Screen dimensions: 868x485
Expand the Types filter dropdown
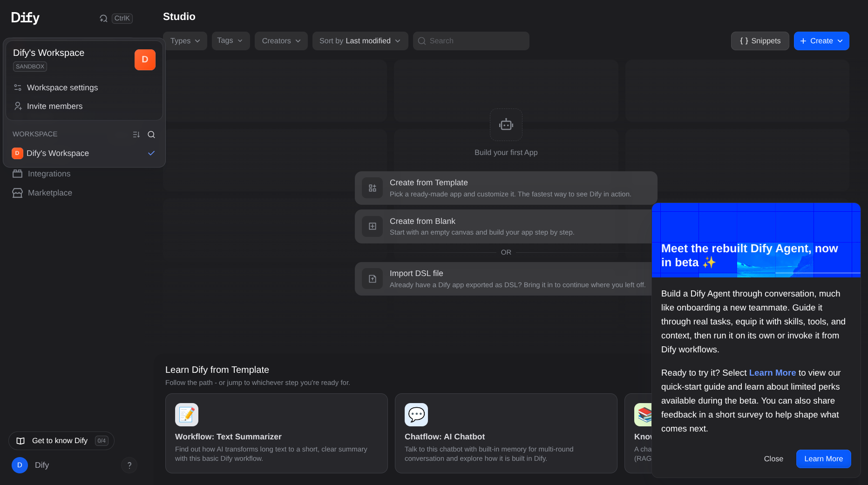[x=185, y=41]
